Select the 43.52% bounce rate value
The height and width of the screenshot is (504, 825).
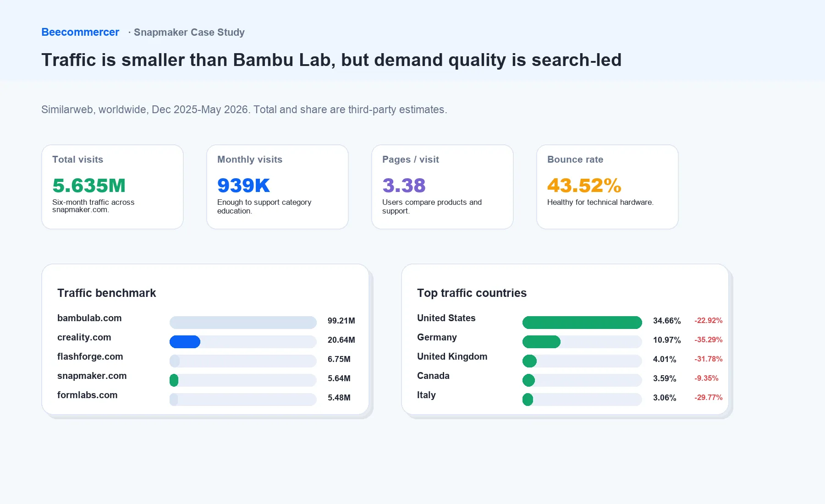pyautogui.click(x=584, y=186)
